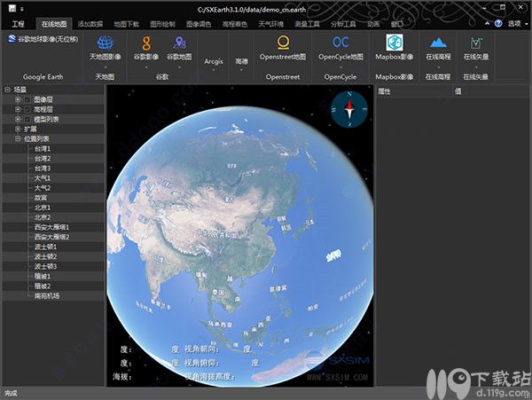Switch to the 动画 tab

(x=373, y=24)
